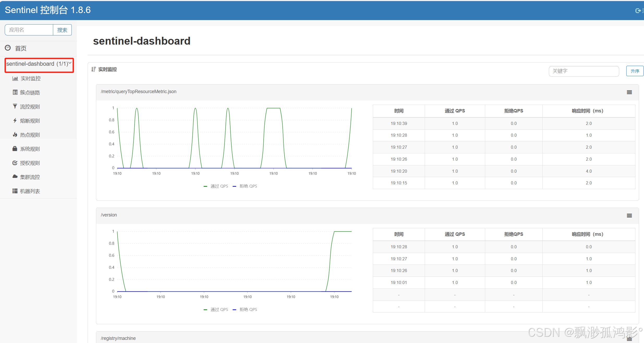Image resolution: width=644 pixels, height=343 pixels.
Task: Open the 机器列表 list icon
Action: [15, 191]
